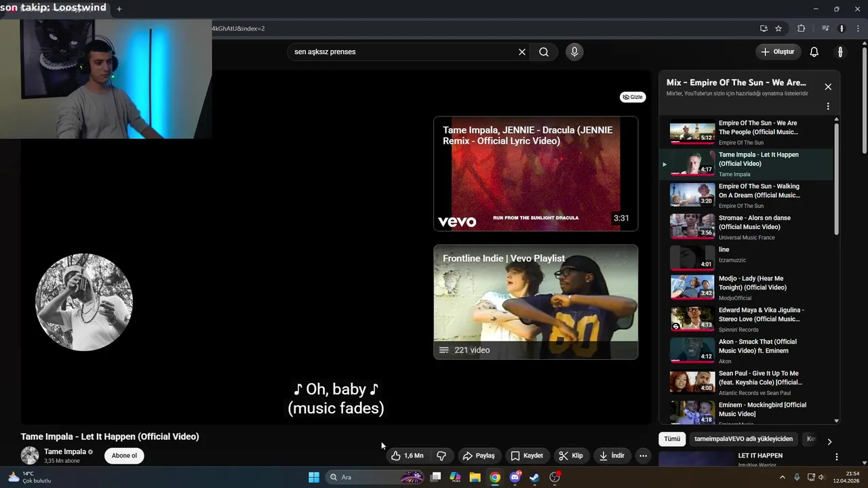This screenshot has width=868, height=488.
Task: Play Empire Of The Sun We Are The People
Action: (746, 133)
